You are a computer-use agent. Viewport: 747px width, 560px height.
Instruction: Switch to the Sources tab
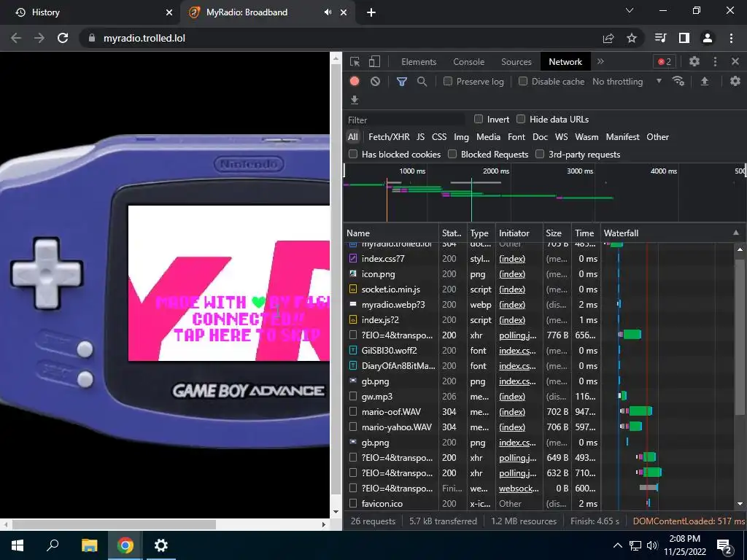coord(516,62)
